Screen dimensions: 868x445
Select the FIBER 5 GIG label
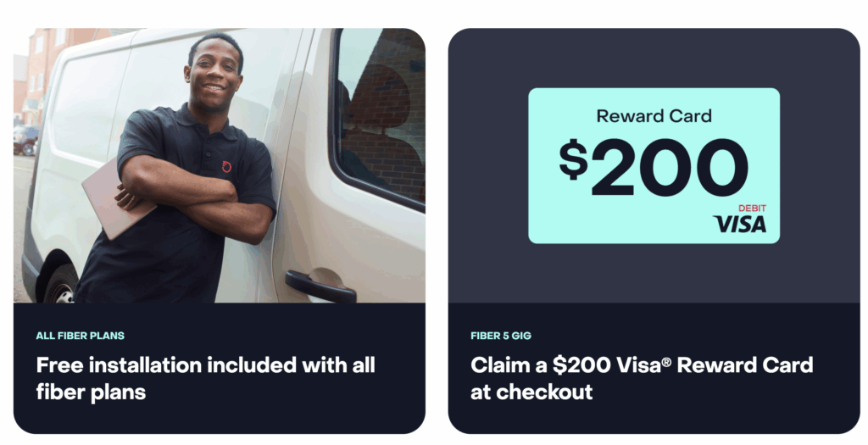click(x=501, y=336)
